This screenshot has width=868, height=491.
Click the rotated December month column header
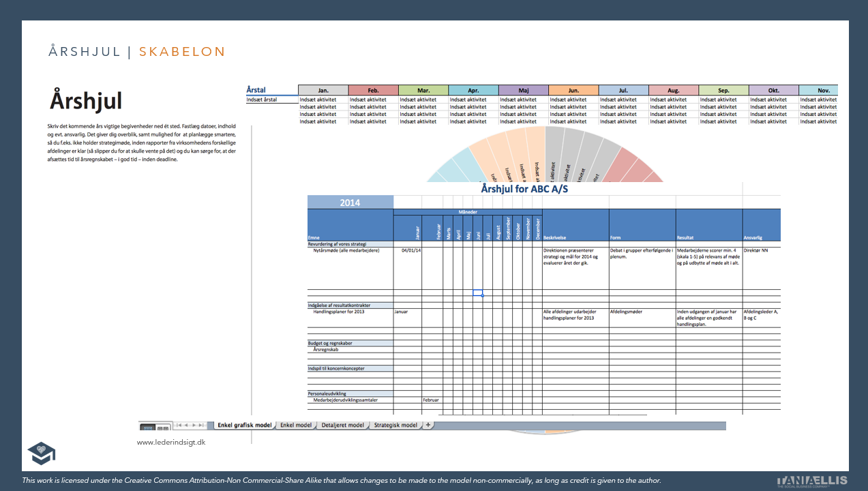538,228
